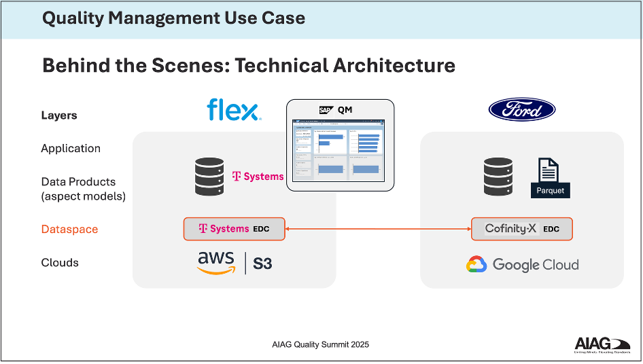Select the orange Dataspace layer label
Screen dimensions: 643x364
(69, 230)
